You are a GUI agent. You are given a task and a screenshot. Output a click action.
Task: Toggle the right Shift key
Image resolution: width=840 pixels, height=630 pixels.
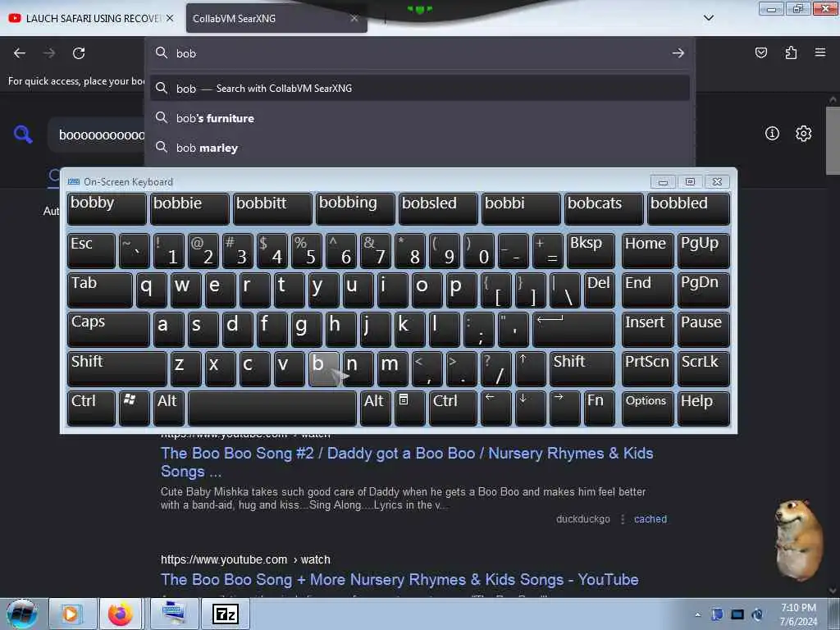point(582,368)
